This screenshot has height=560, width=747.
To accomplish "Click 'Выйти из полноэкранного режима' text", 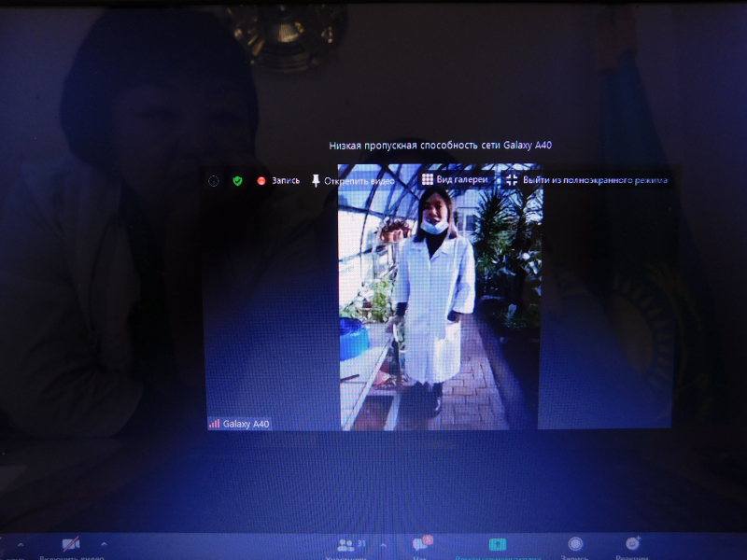I will (x=595, y=180).
